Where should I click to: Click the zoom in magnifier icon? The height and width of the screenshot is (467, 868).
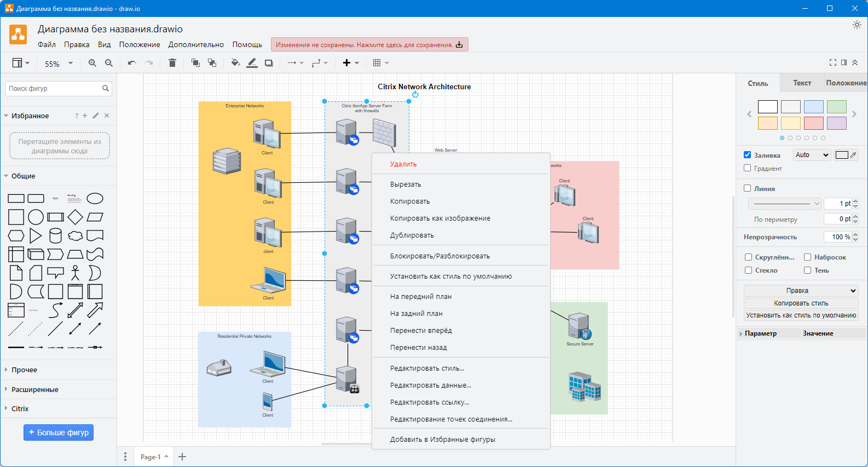tap(92, 63)
